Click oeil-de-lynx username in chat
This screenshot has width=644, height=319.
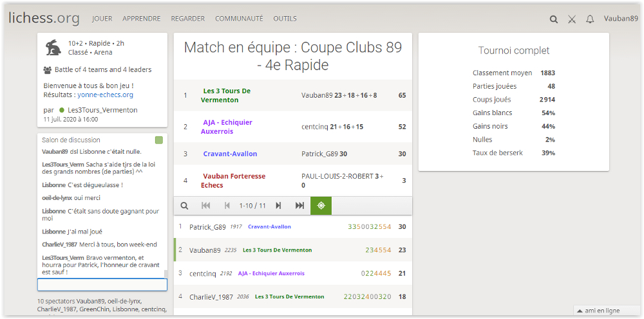click(57, 197)
